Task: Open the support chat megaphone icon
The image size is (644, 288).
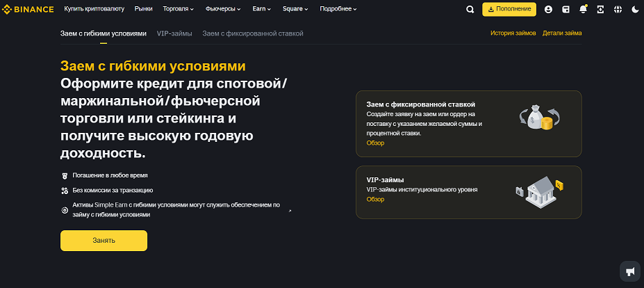Action: click(629, 271)
